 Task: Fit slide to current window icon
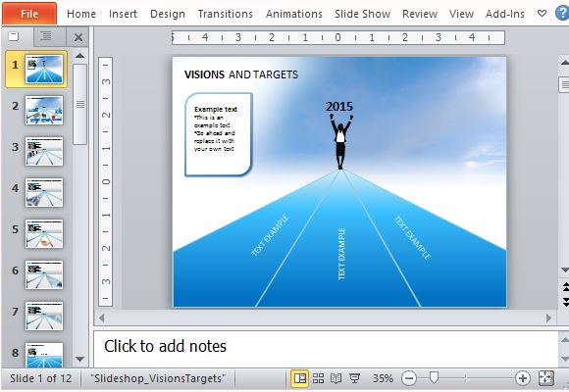point(546,378)
